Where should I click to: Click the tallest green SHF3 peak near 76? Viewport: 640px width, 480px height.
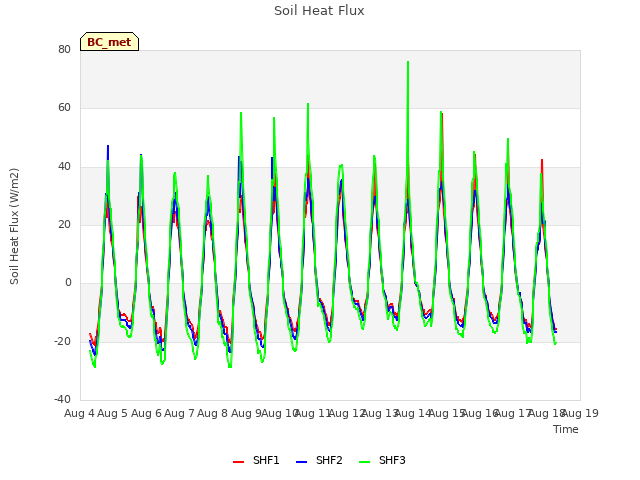pyautogui.click(x=408, y=62)
